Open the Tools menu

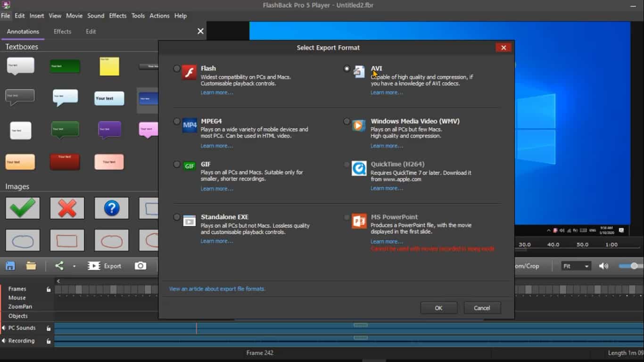[138, 16]
